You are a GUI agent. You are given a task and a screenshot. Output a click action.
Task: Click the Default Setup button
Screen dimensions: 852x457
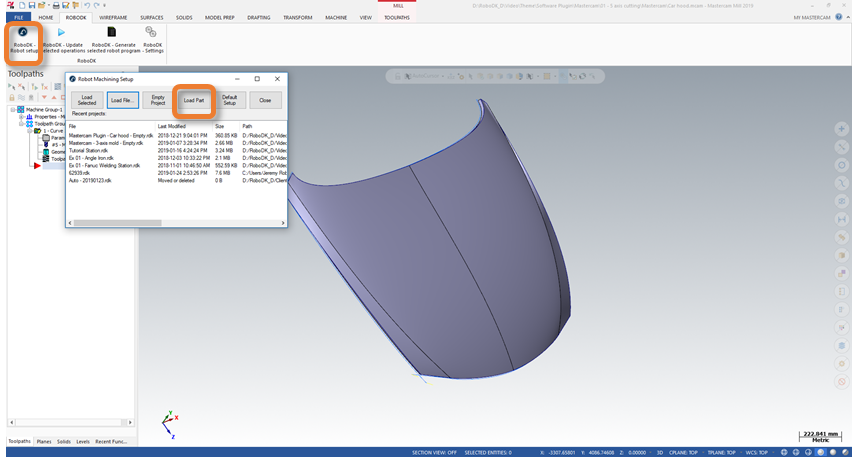pos(229,100)
